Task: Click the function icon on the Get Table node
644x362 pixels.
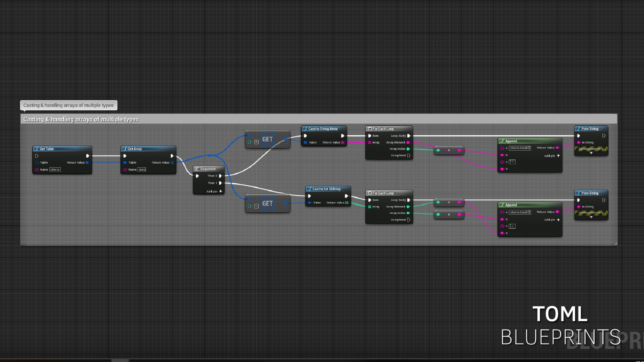Action: click(37, 149)
